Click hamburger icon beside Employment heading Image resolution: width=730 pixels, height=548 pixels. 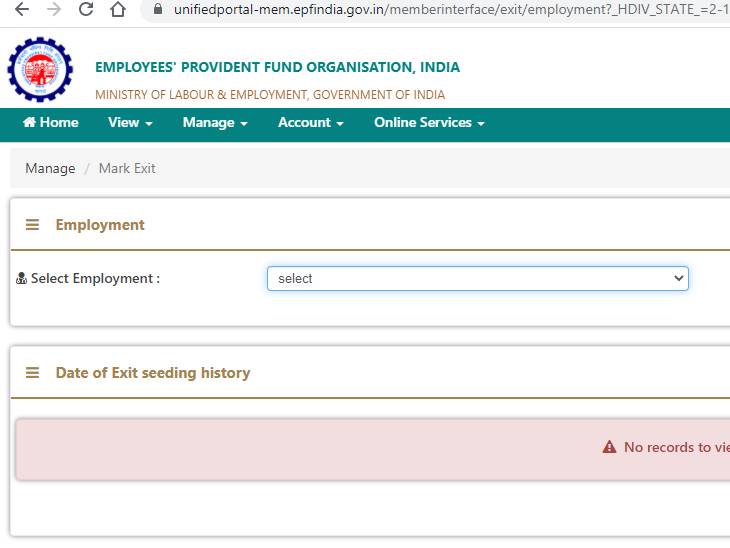(x=32, y=225)
